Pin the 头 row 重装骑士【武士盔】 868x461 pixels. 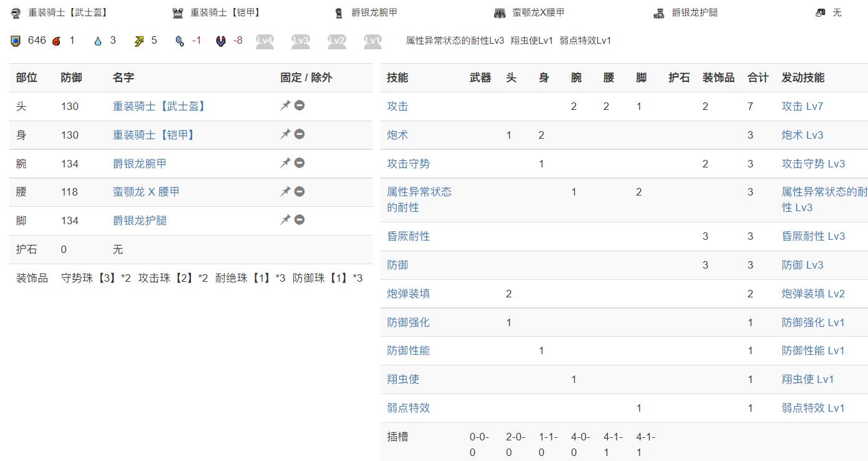(285, 106)
